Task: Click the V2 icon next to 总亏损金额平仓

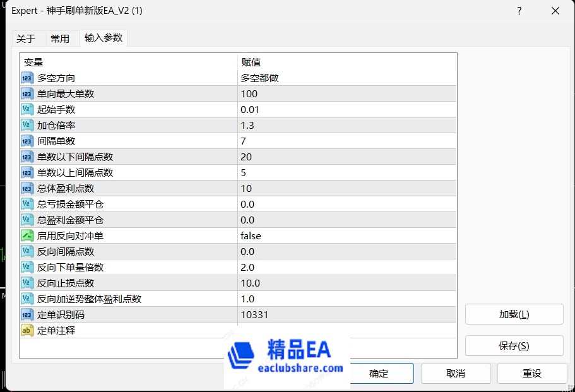Action: click(27, 204)
